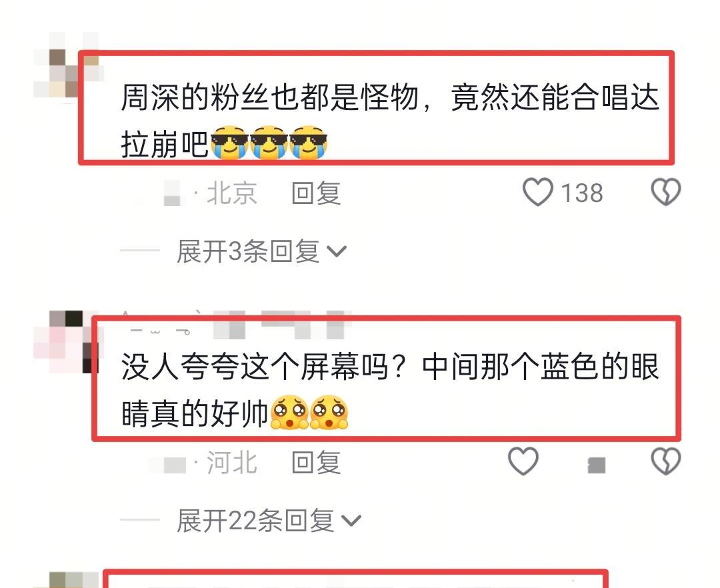Reply to the 北京 comment
This screenshot has height=588, width=720.
pos(316,193)
